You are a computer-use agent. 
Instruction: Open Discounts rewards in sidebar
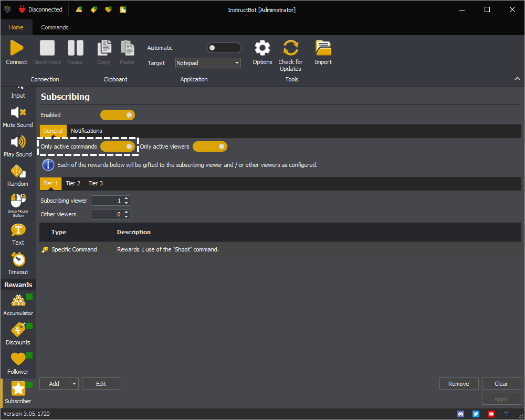click(18, 334)
